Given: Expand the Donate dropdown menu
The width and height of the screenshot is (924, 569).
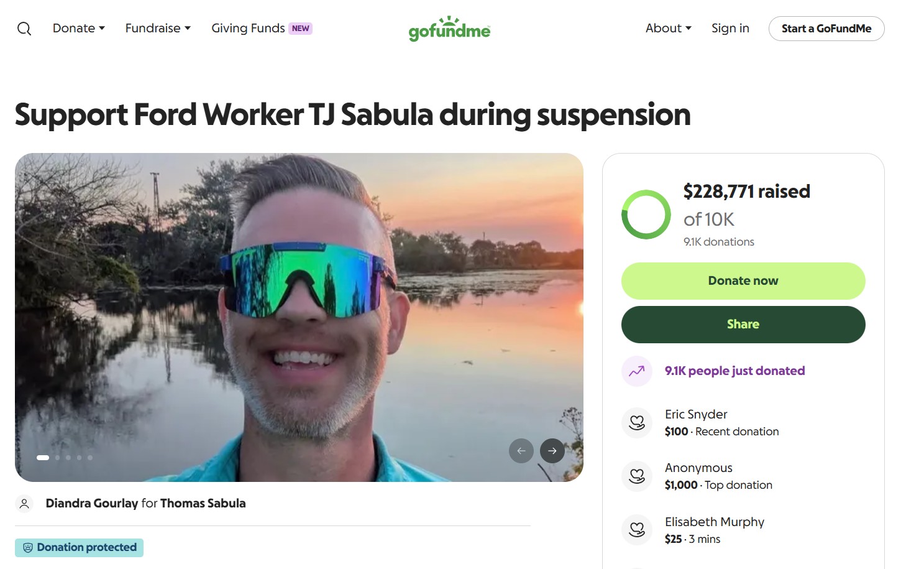Looking at the screenshot, I should pos(79,28).
